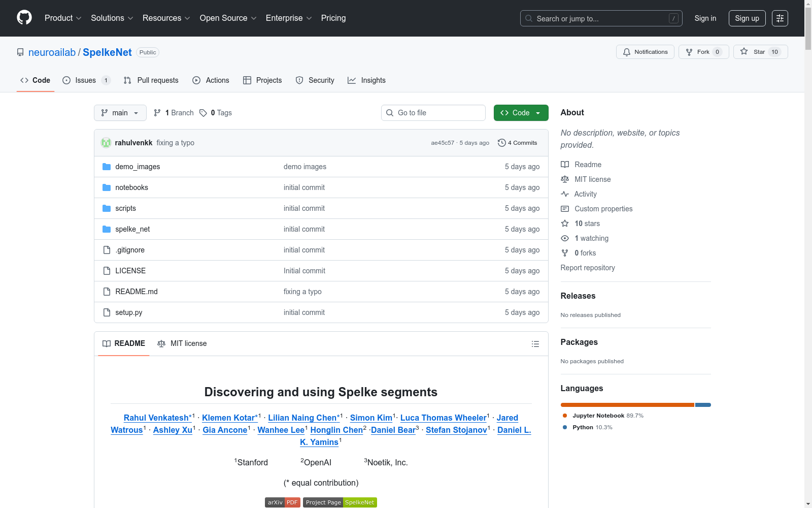View the 4 Commits history

[x=518, y=143]
